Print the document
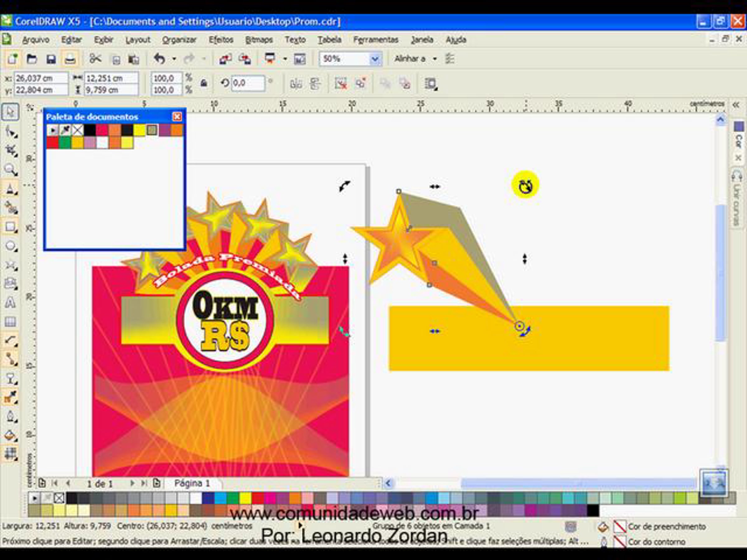Image resolution: width=747 pixels, height=560 pixels. coord(70,59)
